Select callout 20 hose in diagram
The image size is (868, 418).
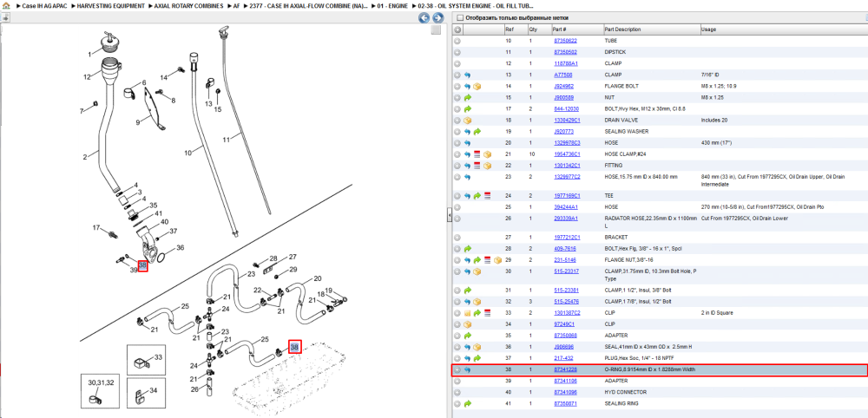317,278
